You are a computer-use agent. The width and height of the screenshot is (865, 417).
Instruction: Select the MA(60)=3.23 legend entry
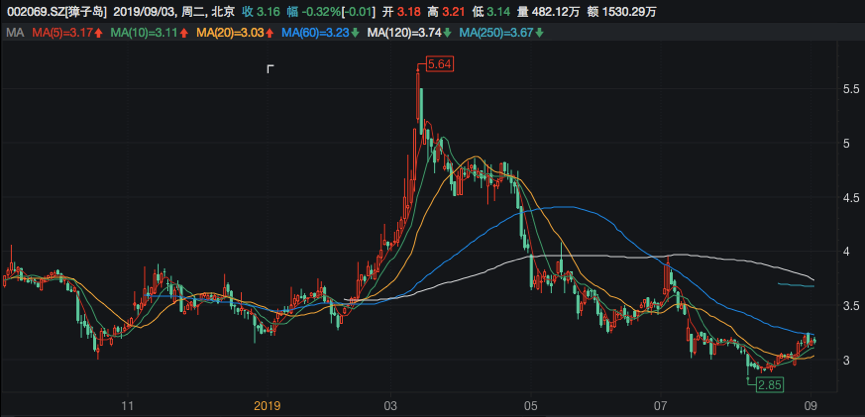click(316, 34)
